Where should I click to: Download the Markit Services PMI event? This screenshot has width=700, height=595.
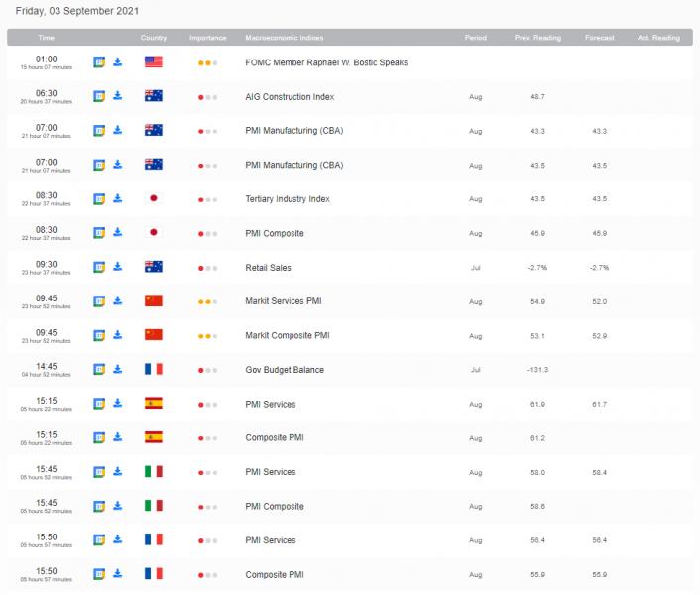(117, 300)
